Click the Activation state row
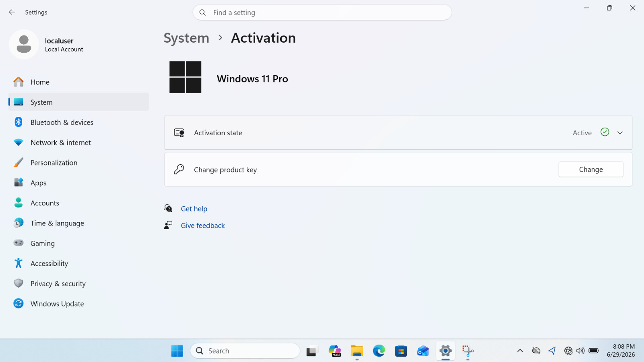644x362 pixels. (398, 132)
